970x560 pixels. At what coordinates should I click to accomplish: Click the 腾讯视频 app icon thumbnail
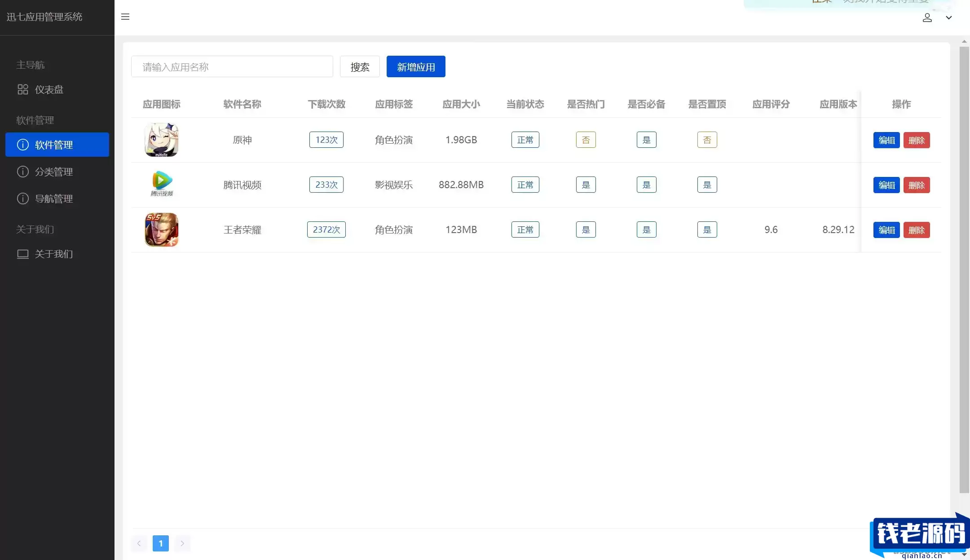click(162, 184)
